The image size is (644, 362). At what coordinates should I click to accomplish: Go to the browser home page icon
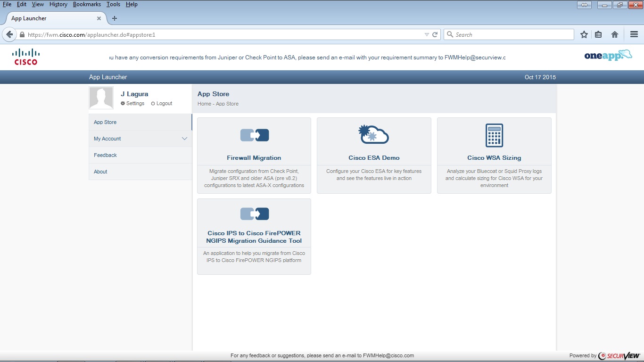pyautogui.click(x=615, y=34)
